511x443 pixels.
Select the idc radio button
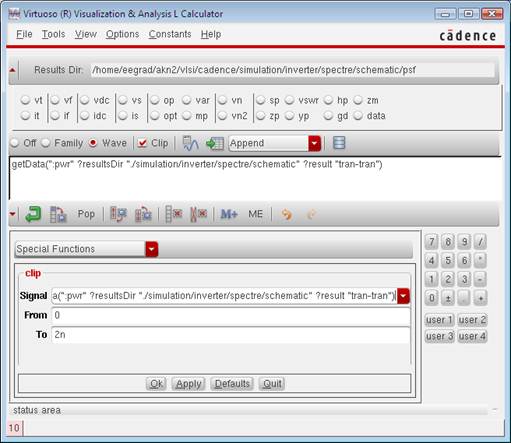pos(85,116)
